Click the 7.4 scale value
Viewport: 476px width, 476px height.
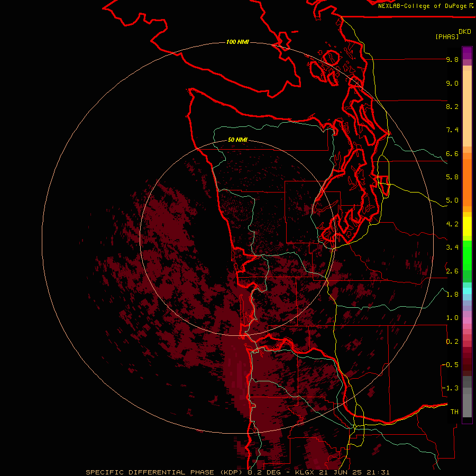452,130
